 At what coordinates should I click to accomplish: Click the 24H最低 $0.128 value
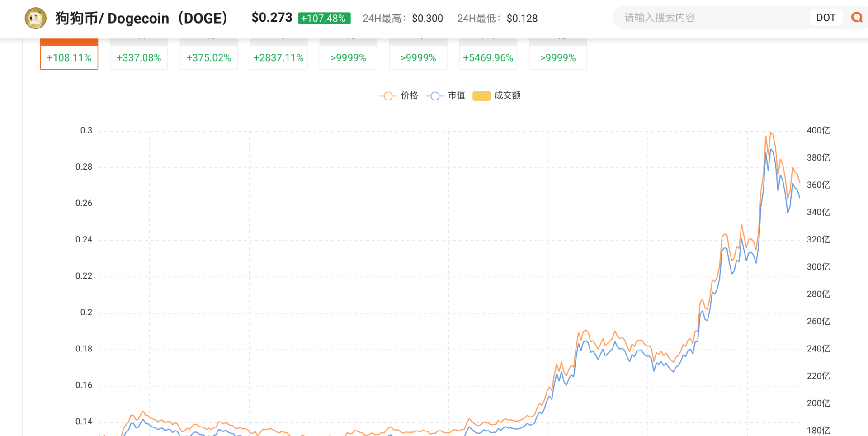click(523, 18)
